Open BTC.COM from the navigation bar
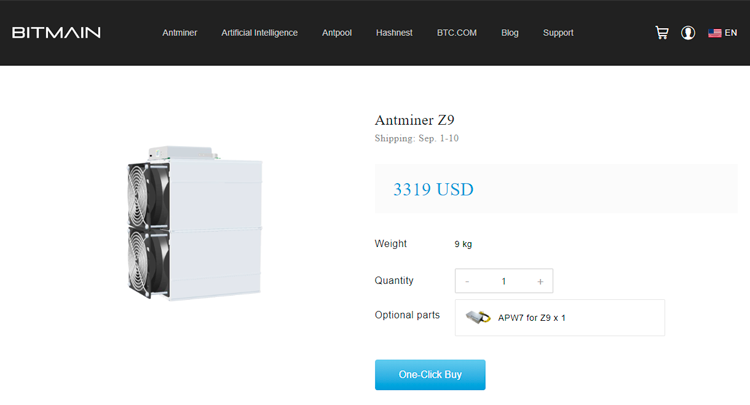This screenshot has height=405, width=750. click(457, 33)
